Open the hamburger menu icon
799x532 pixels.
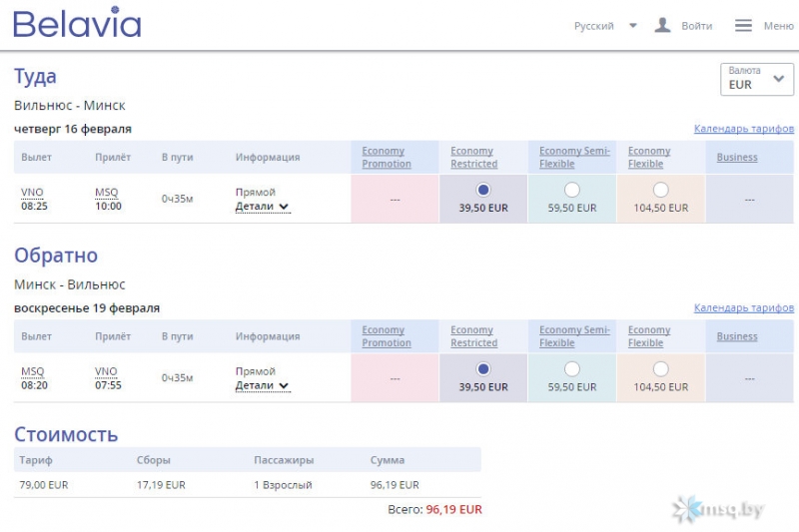743,26
